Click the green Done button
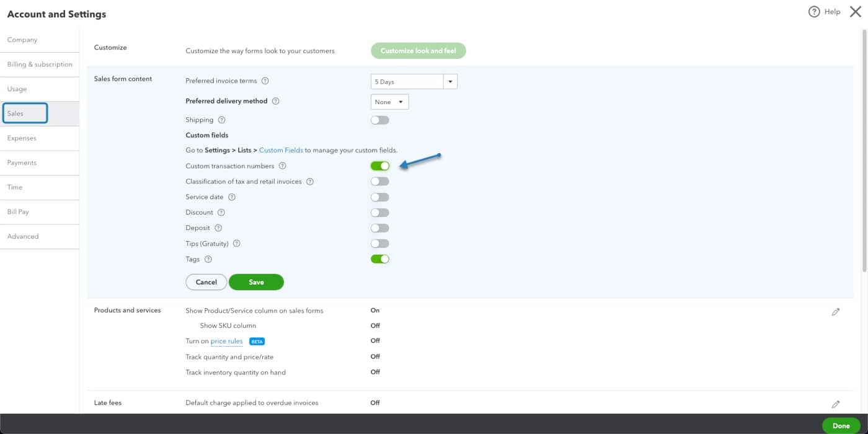868x434 pixels. click(x=841, y=425)
